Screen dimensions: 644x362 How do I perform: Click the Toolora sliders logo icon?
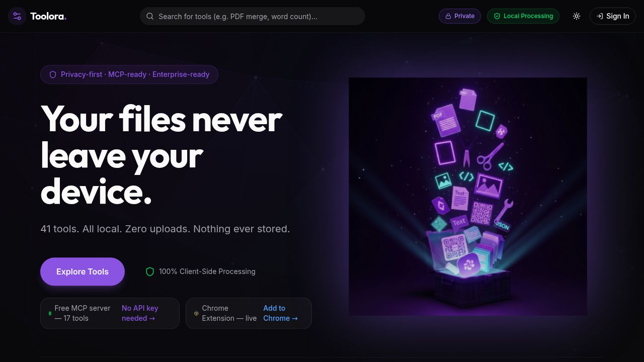pyautogui.click(x=17, y=16)
